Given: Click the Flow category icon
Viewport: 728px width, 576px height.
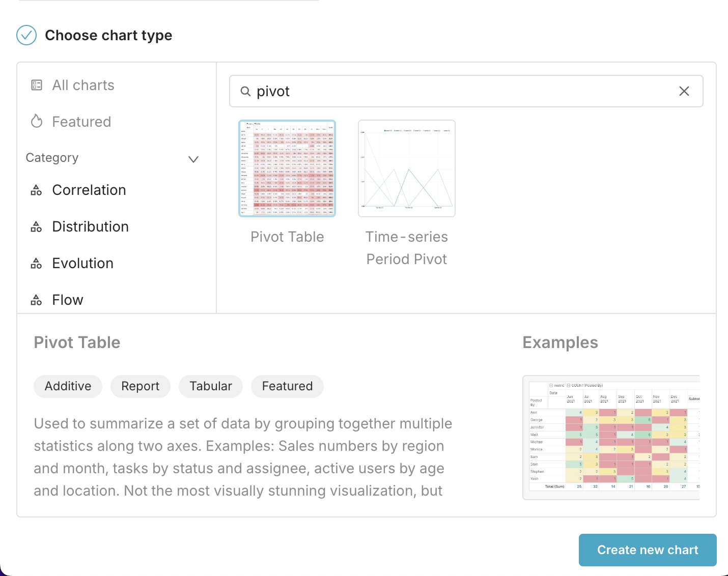Looking at the screenshot, I should point(36,300).
